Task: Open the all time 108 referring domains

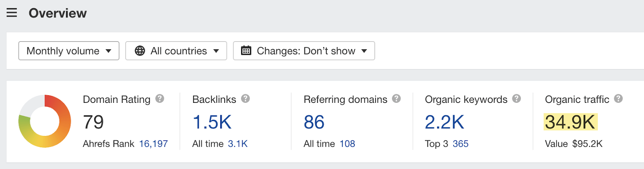Action: [x=347, y=144]
